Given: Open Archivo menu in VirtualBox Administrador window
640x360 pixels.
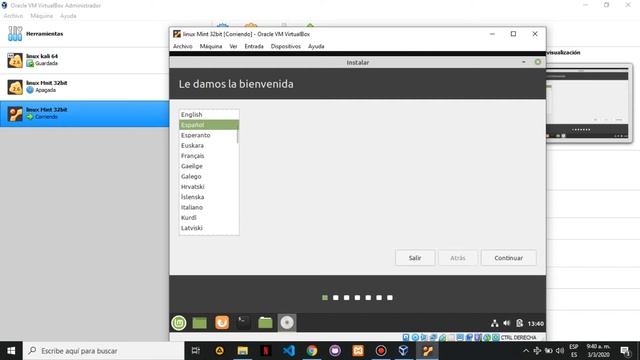Looking at the screenshot, I should pyautogui.click(x=13, y=16).
